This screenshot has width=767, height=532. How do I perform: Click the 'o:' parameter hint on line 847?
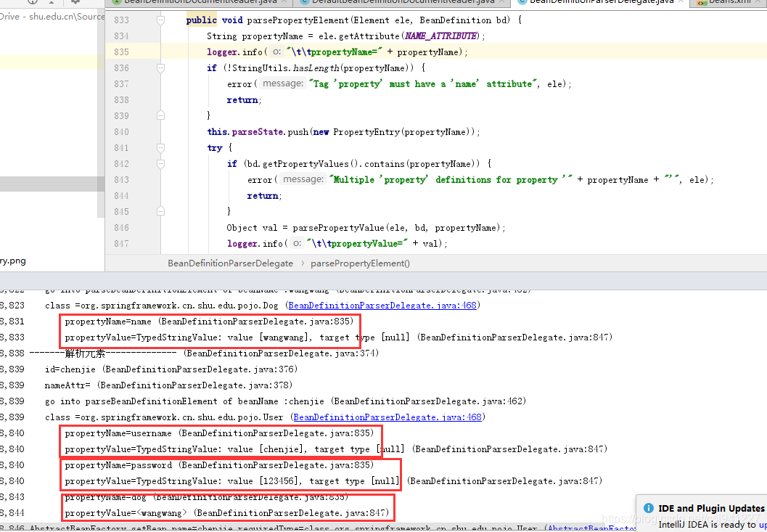pyautogui.click(x=298, y=243)
